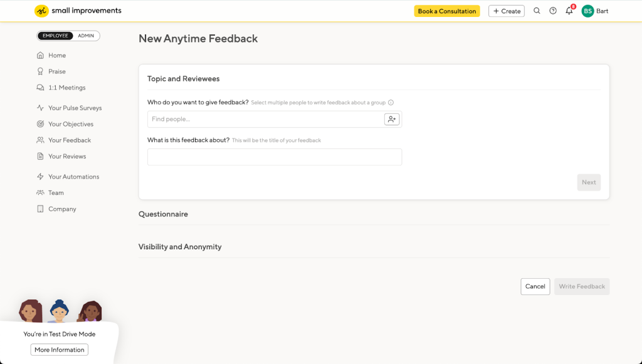Screen dimensions: 642x364
Task: Click the Home house icon in sidebar
Action: tap(41, 55)
